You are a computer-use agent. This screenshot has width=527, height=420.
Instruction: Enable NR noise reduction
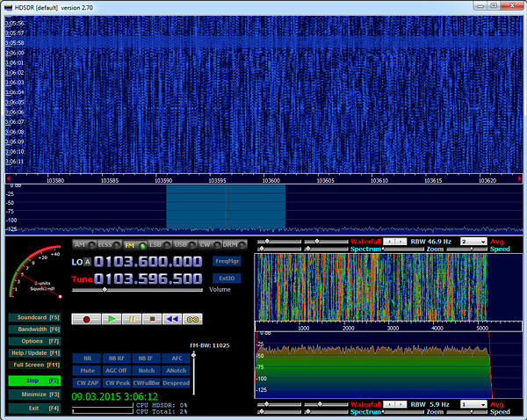[x=87, y=358]
